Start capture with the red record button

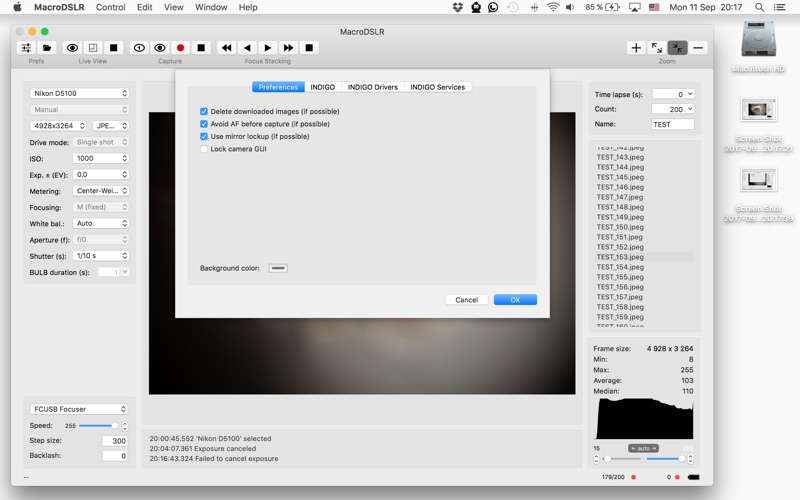tap(180, 48)
